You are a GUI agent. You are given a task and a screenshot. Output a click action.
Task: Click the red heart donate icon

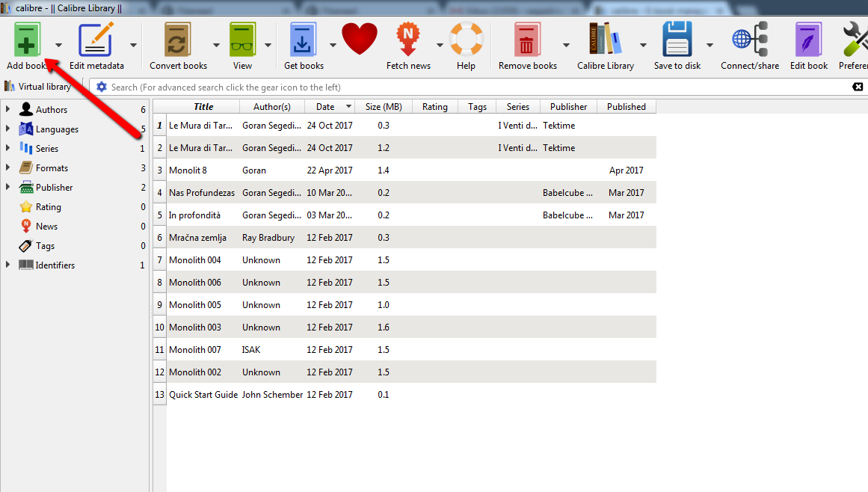click(x=360, y=39)
